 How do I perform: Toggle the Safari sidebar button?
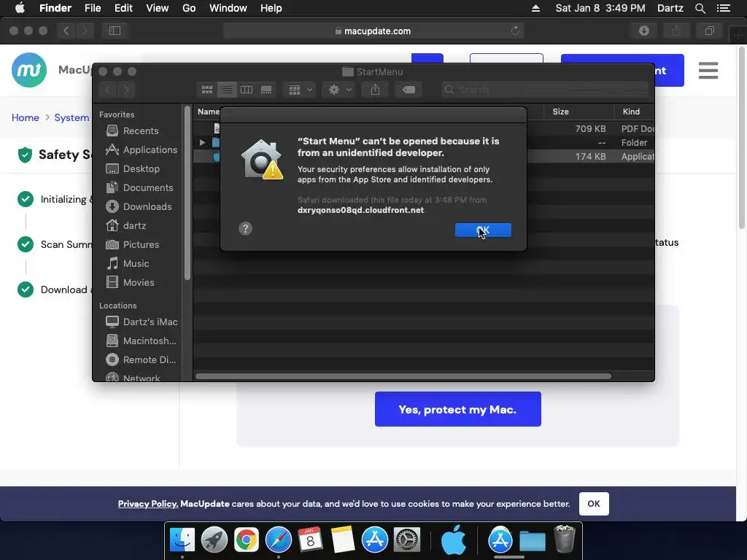(115, 31)
